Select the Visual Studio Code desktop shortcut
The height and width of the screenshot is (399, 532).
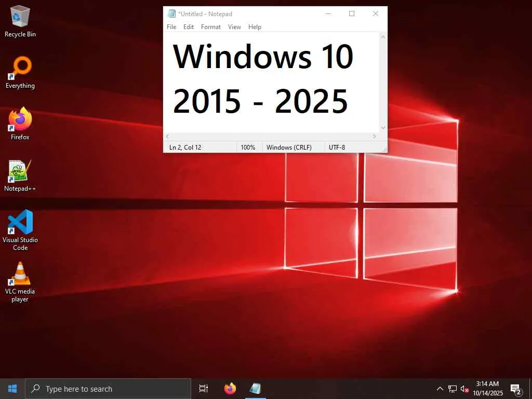20,230
